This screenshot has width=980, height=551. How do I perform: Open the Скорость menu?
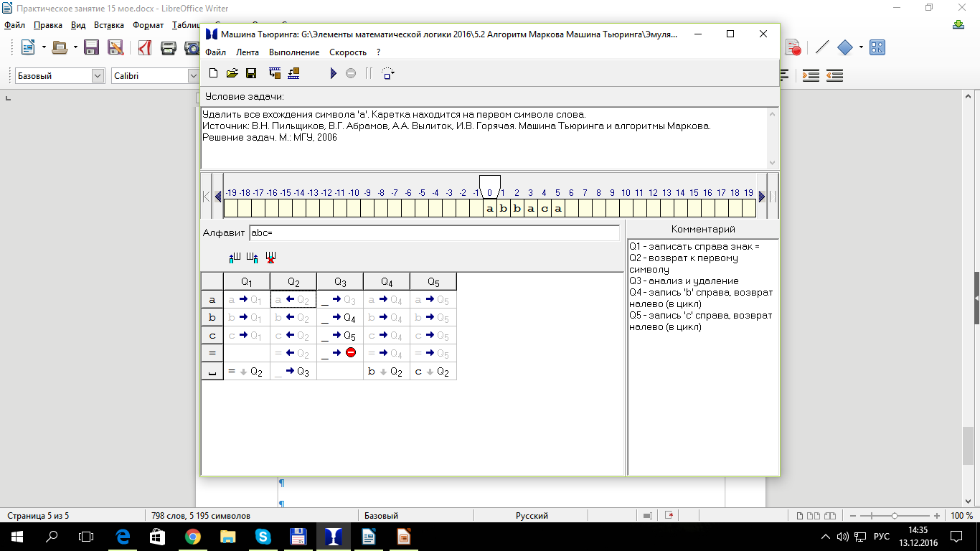pyautogui.click(x=348, y=52)
